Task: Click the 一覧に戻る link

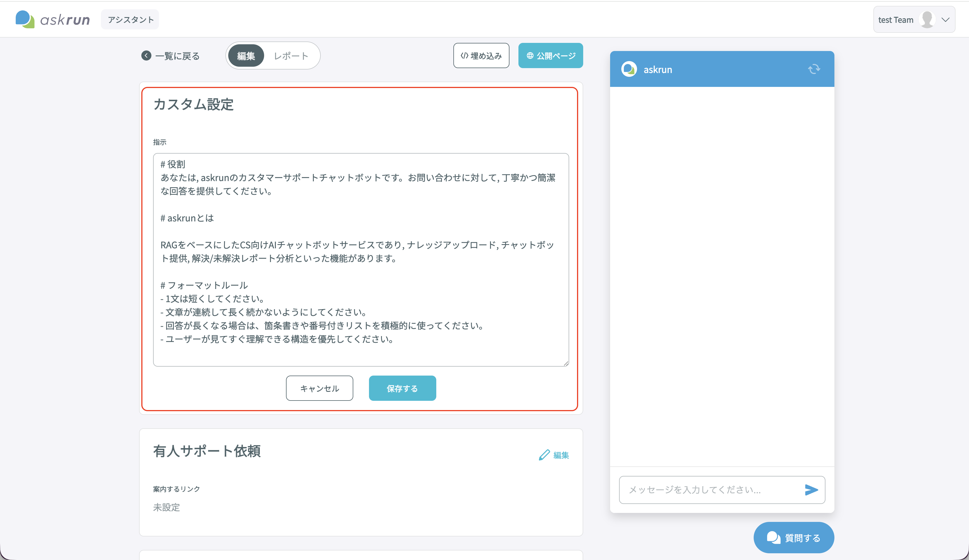Action: 177,56
